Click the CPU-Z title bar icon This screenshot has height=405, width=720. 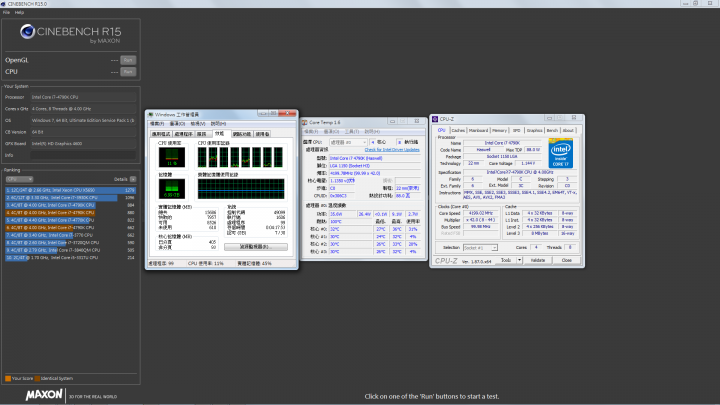pyautogui.click(x=435, y=119)
